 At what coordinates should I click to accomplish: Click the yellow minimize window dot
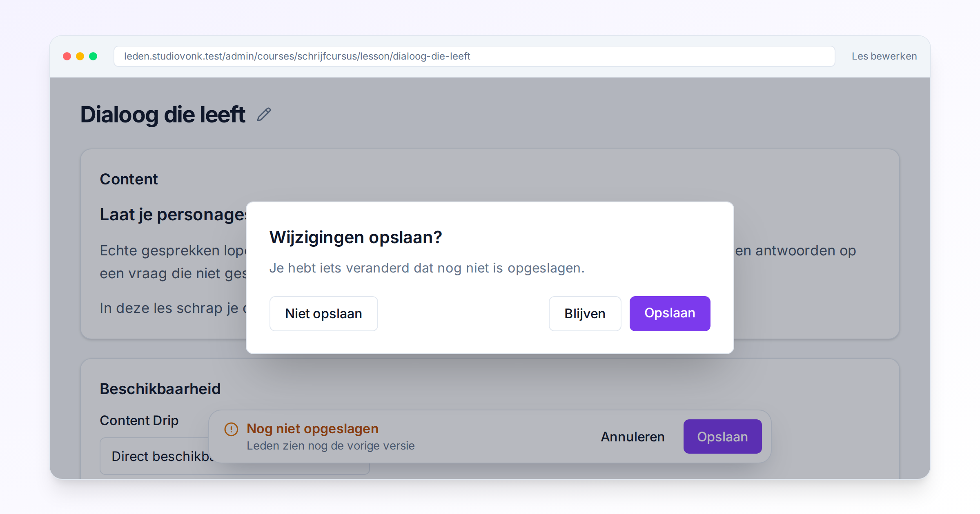click(80, 56)
